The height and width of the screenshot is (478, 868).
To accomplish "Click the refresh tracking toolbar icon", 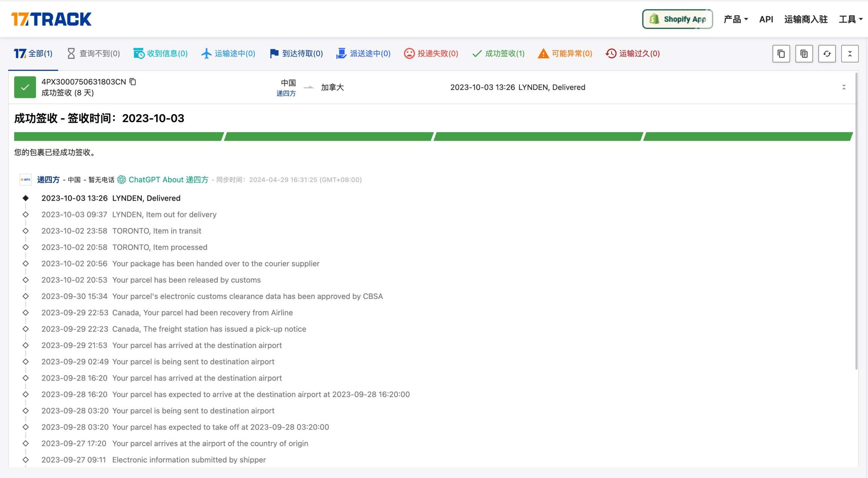I will (827, 54).
